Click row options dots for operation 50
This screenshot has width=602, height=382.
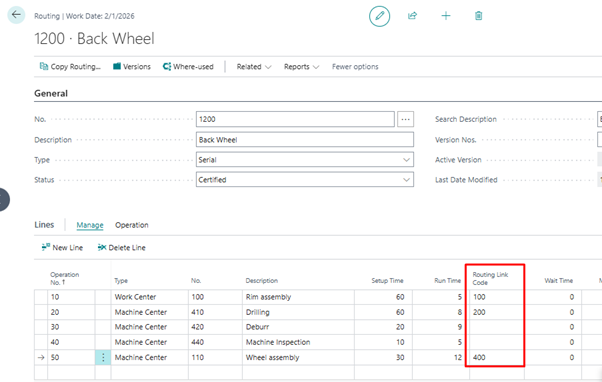[x=103, y=357]
